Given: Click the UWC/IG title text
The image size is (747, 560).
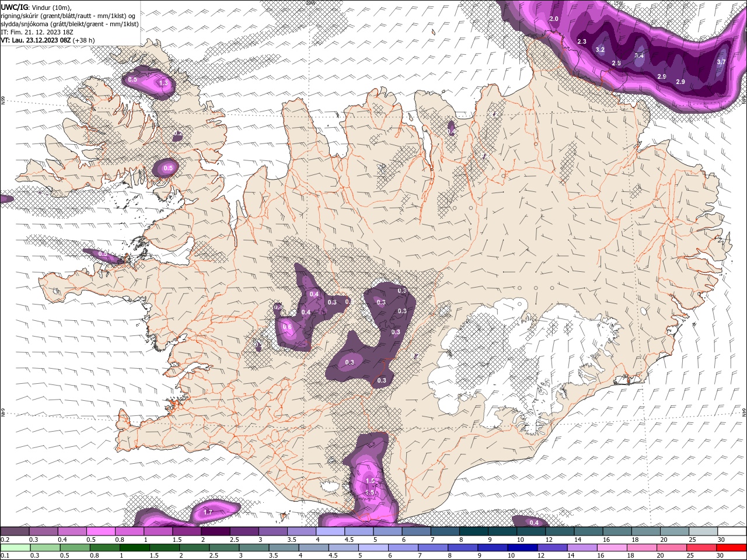Looking at the screenshot, I should 15,7.
